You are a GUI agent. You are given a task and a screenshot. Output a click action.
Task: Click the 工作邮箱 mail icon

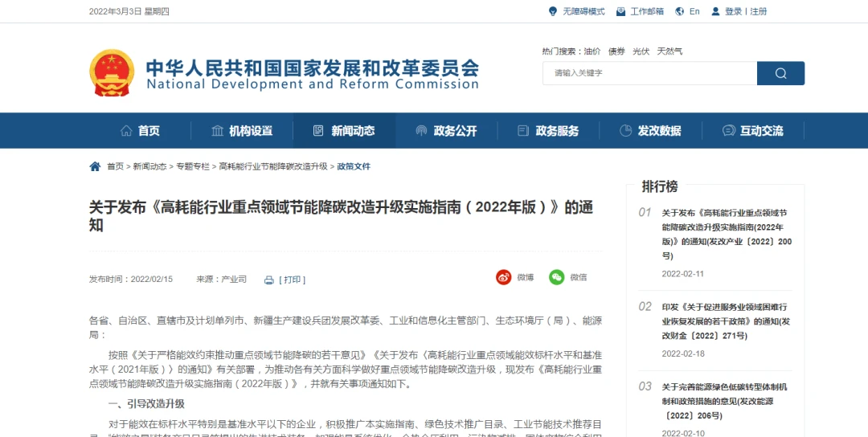[x=621, y=11]
